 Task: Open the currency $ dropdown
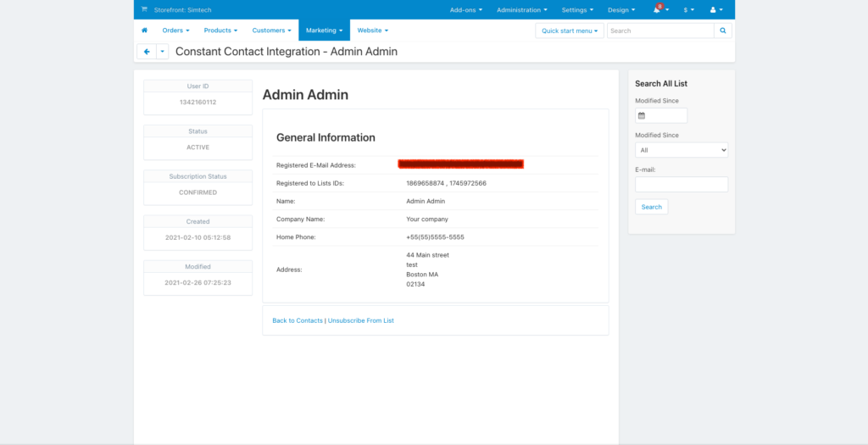[689, 10]
